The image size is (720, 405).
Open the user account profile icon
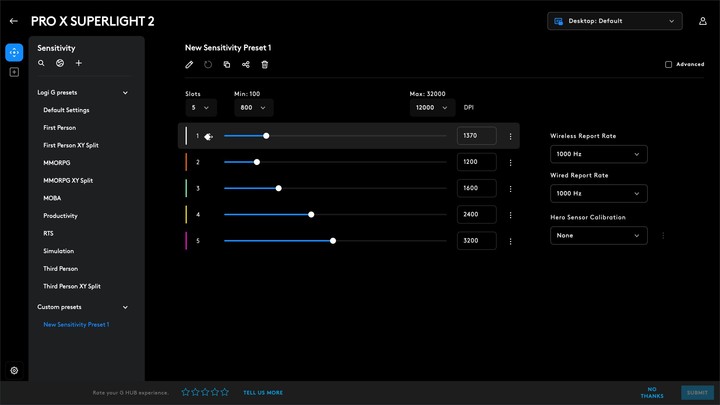702,20
